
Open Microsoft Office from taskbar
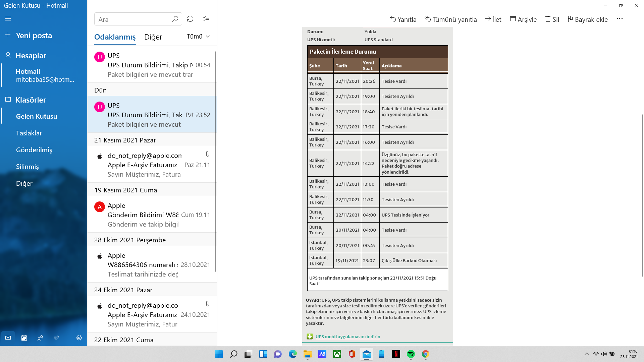pyautogui.click(x=352, y=354)
